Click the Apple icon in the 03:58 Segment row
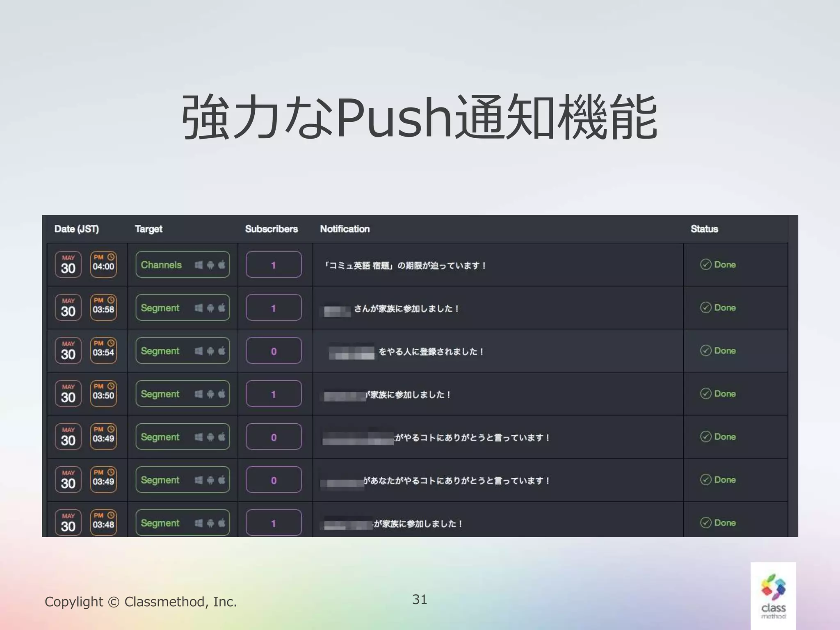Viewport: 840px width, 630px height. (222, 308)
